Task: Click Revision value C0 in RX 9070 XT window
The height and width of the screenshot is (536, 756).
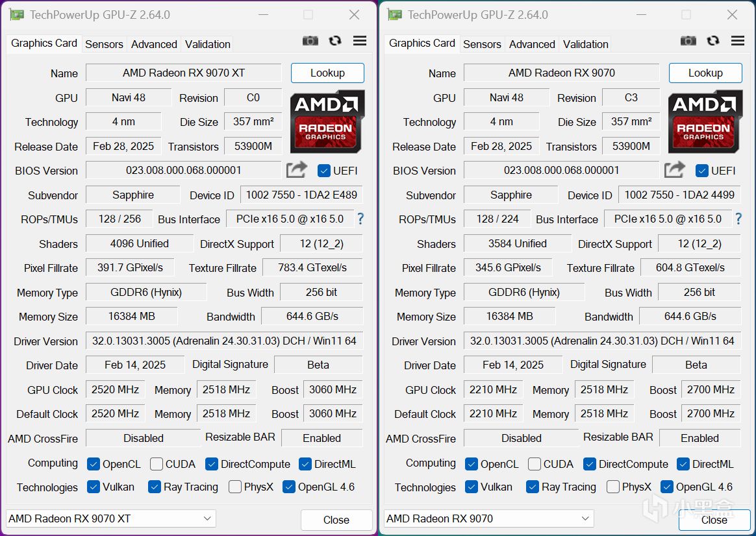Action: point(253,98)
